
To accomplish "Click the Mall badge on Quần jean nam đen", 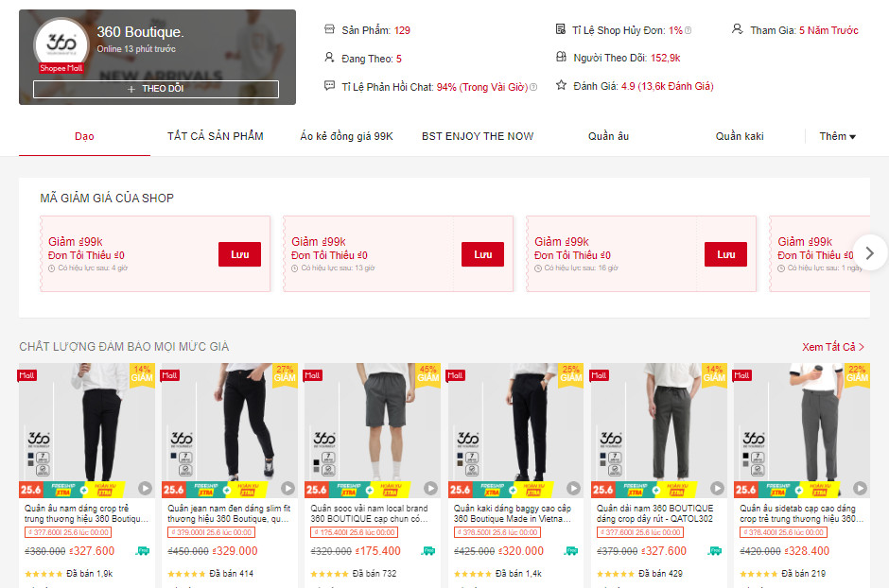I will tap(170, 375).
